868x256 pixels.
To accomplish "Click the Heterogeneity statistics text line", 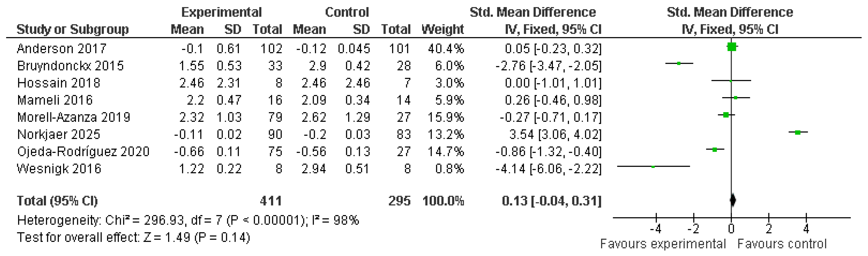I will [x=188, y=221].
